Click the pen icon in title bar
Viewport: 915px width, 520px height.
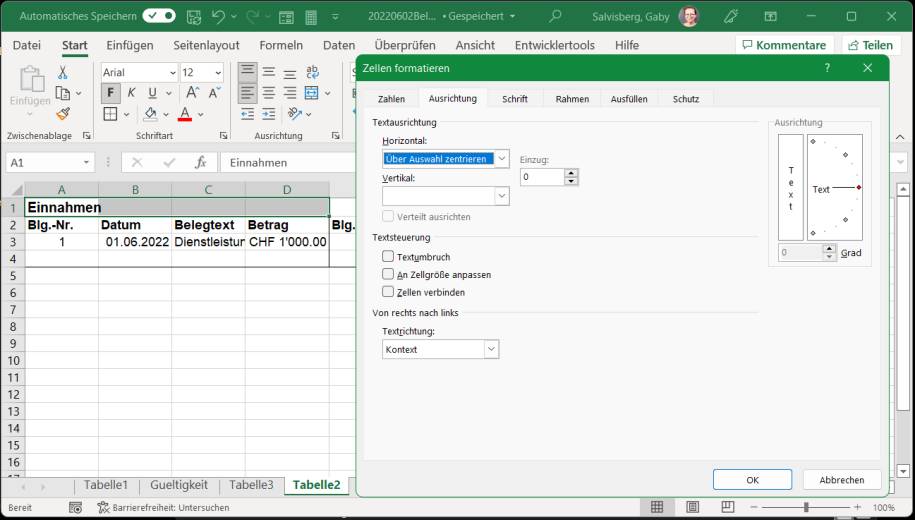click(731, 16)
